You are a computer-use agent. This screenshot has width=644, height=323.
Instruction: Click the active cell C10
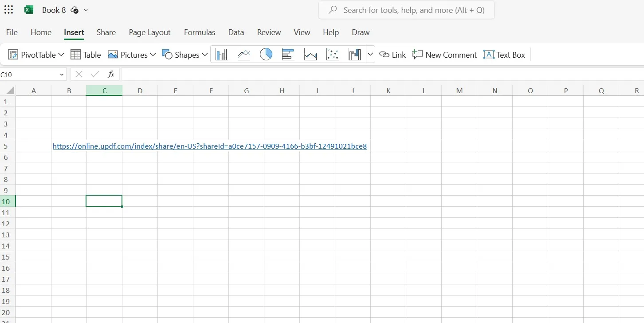tap(104, 201)
